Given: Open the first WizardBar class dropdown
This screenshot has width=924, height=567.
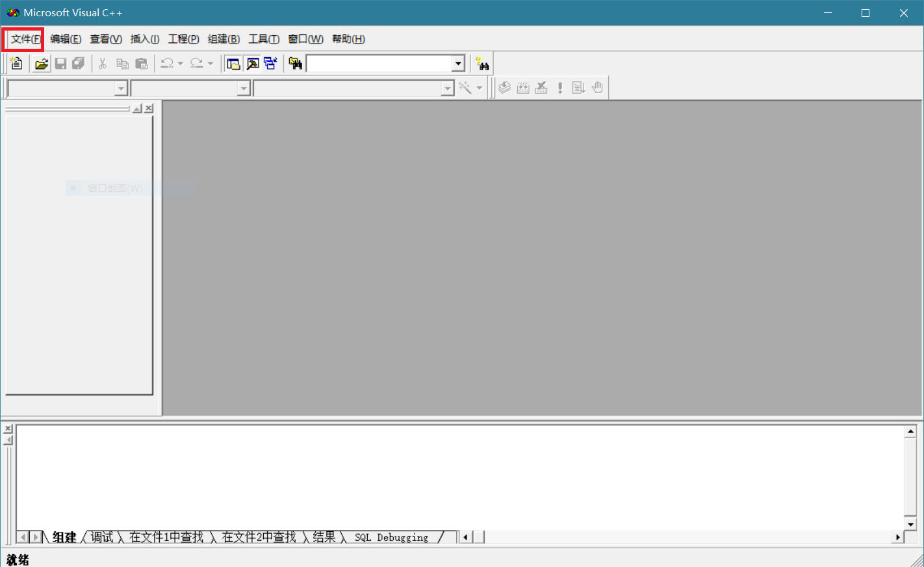Looking at the screenshot, I should (x=121, y=88).
